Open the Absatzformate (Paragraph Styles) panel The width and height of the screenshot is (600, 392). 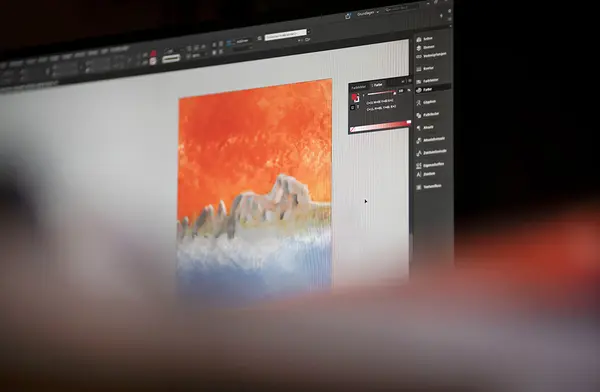coord(430,139)
